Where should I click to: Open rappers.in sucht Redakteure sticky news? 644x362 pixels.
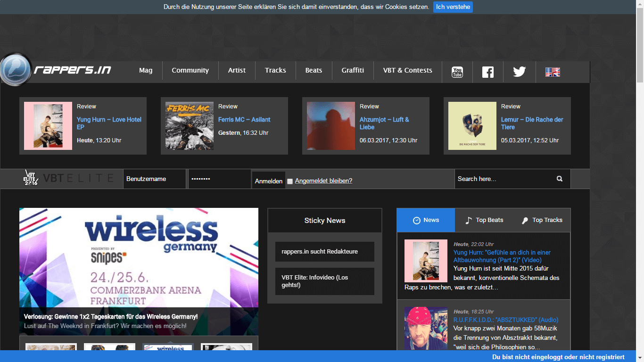[325, 252]
